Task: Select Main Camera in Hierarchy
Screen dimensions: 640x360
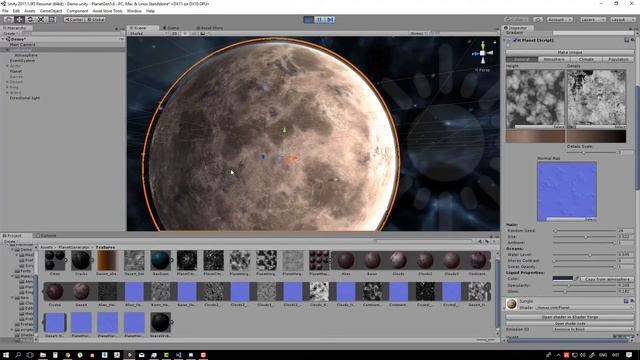Action: pyautogui.click(x=22, y=44)
